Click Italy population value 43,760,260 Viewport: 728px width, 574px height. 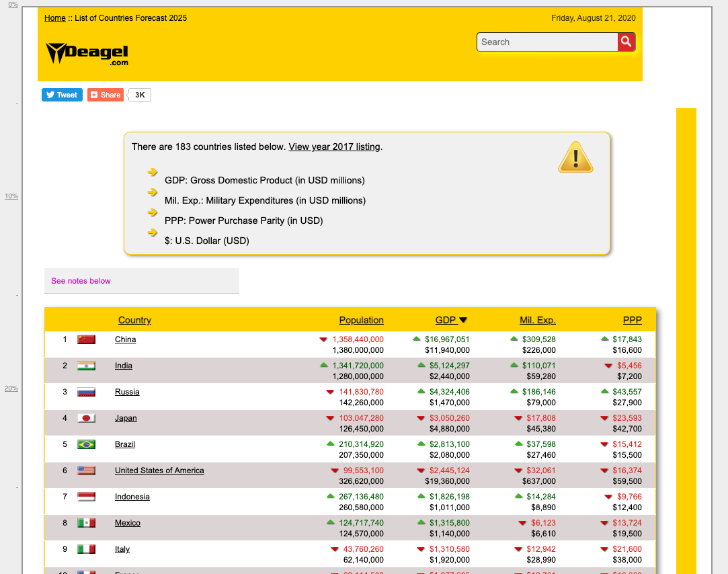[364, 549]
